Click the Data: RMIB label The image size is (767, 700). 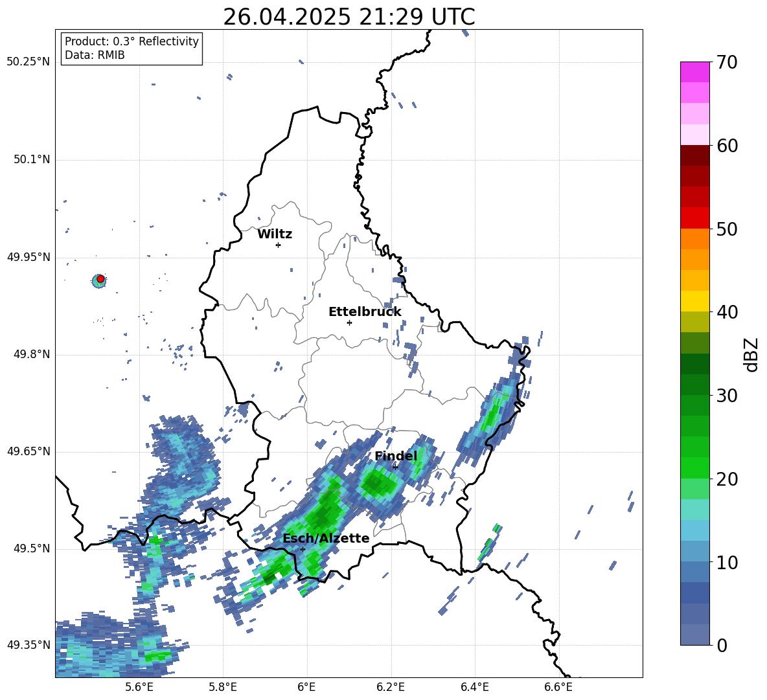95,55
